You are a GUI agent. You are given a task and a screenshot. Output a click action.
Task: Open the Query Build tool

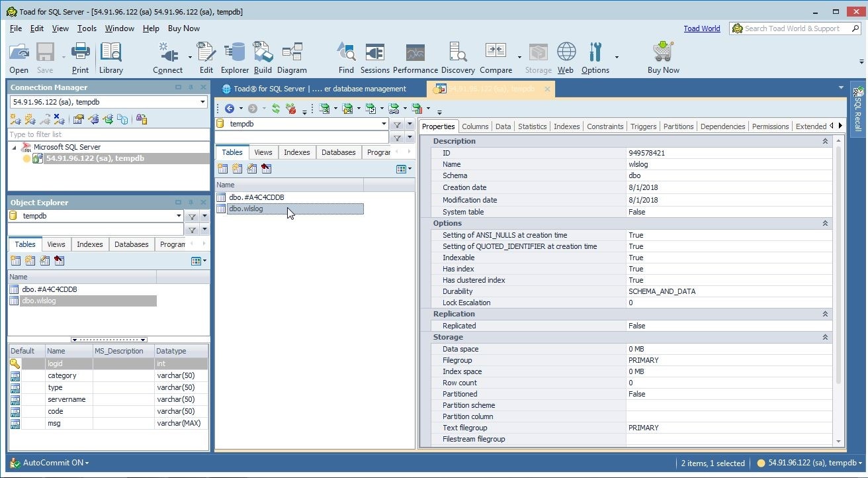coord(263,58)
